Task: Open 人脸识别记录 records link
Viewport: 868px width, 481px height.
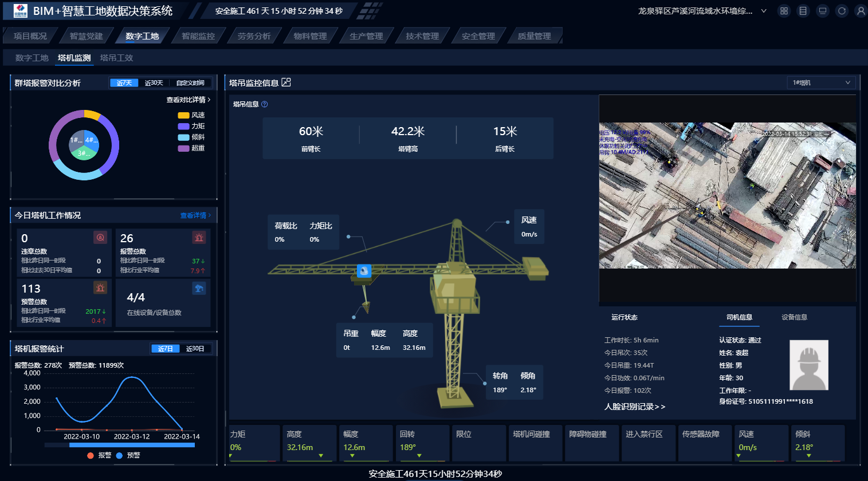Action: 634,407
